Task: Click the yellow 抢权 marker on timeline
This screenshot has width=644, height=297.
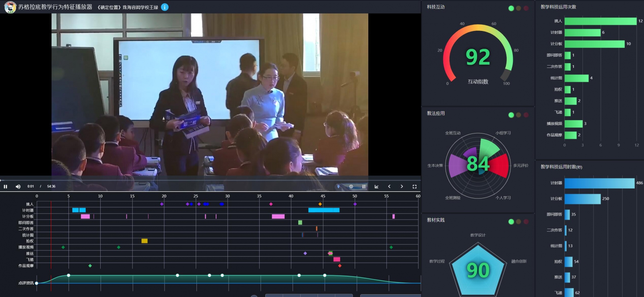Action: (x=144, y=241)
